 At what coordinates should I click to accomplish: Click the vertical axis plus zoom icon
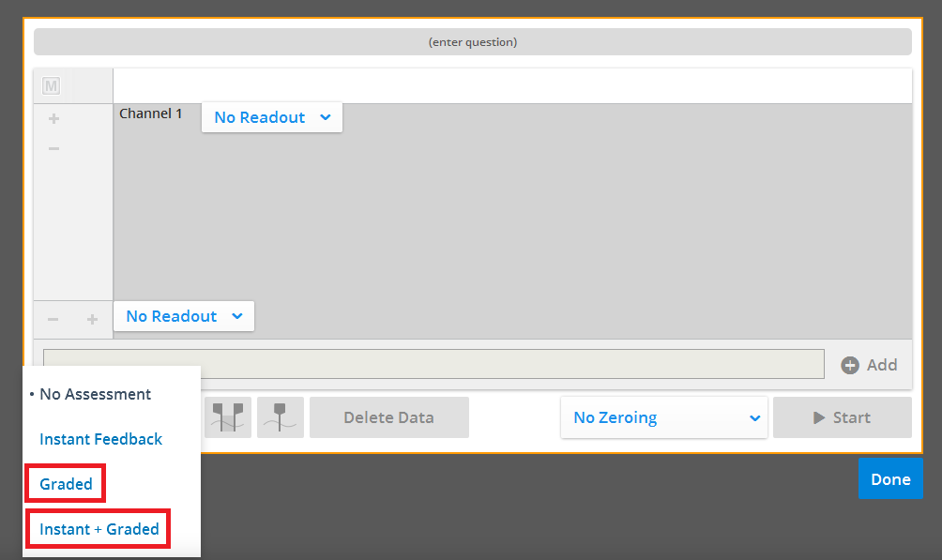coord(53,119)
